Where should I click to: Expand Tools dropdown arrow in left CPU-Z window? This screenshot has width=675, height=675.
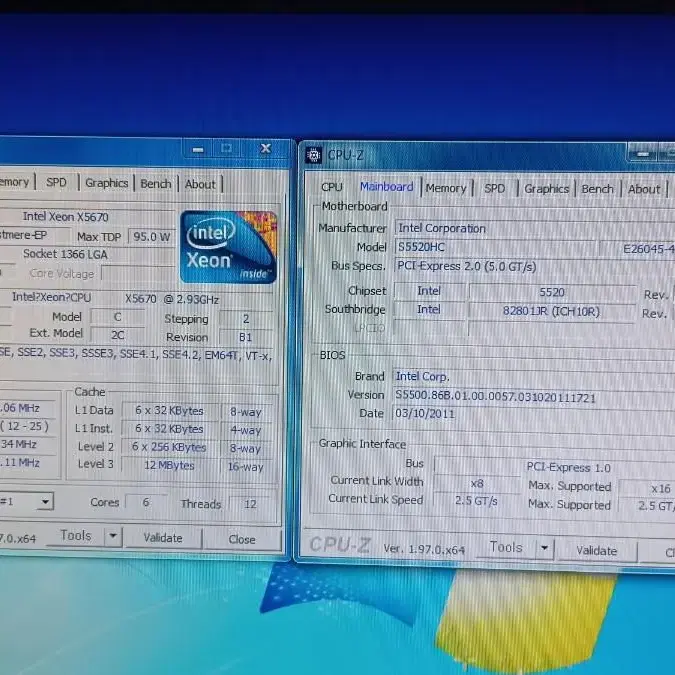pyautogui.click(x=113, y=536)
